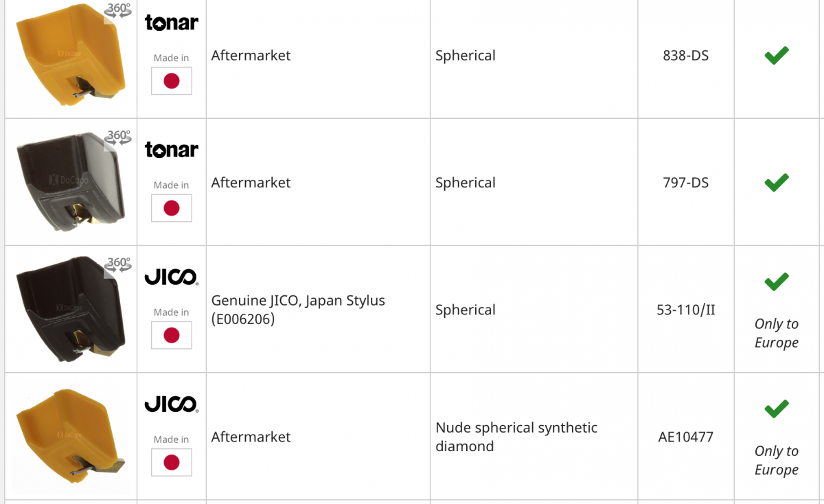Click the JICO logo in the AE10477 row

pyautogui.click(x=171, y=404)
